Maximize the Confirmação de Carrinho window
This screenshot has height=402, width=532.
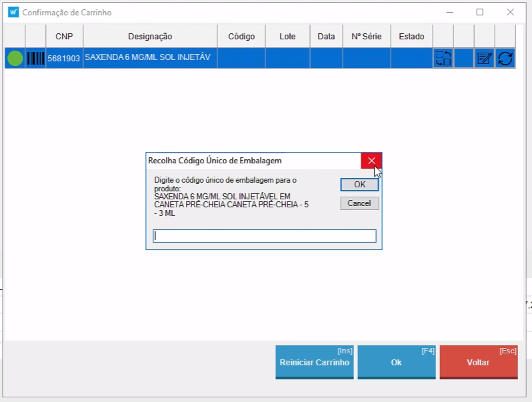[x=479, y=12]
